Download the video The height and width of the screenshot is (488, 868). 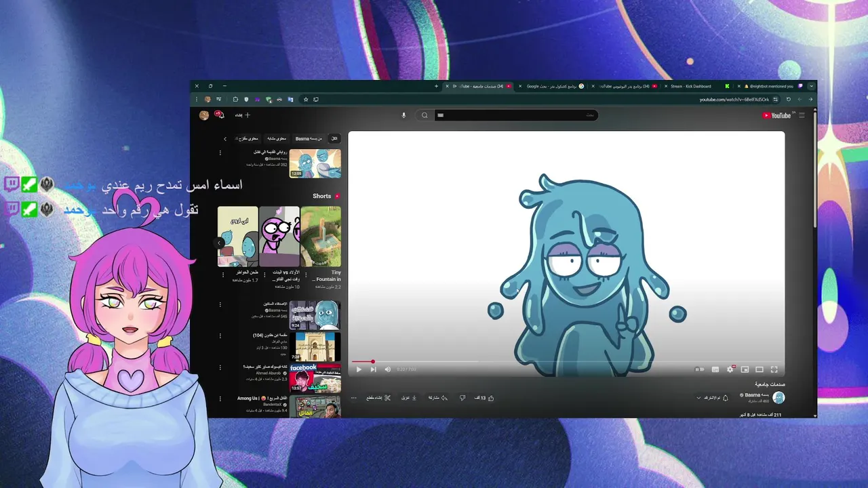click(x=410, y=398)
